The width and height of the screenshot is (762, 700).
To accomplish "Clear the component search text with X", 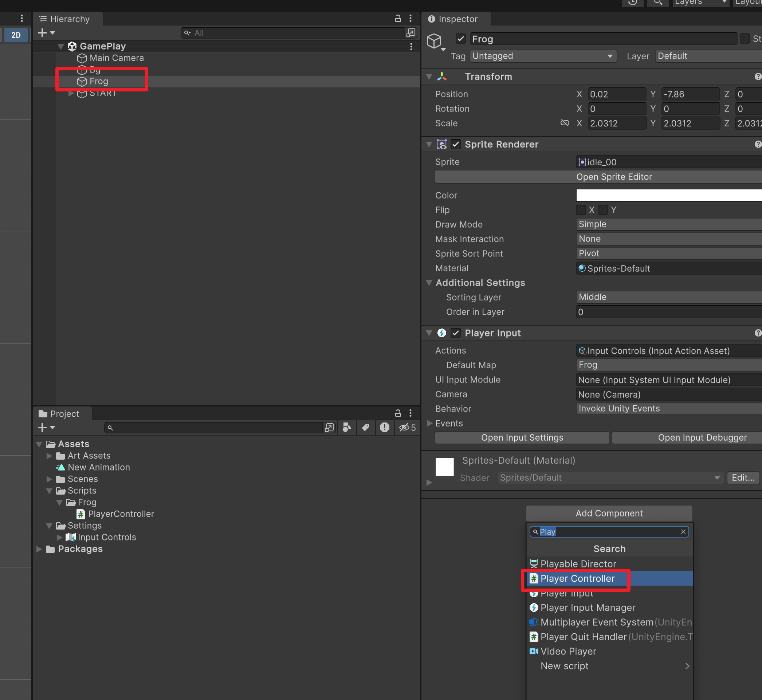I will [x=683, y=532].
